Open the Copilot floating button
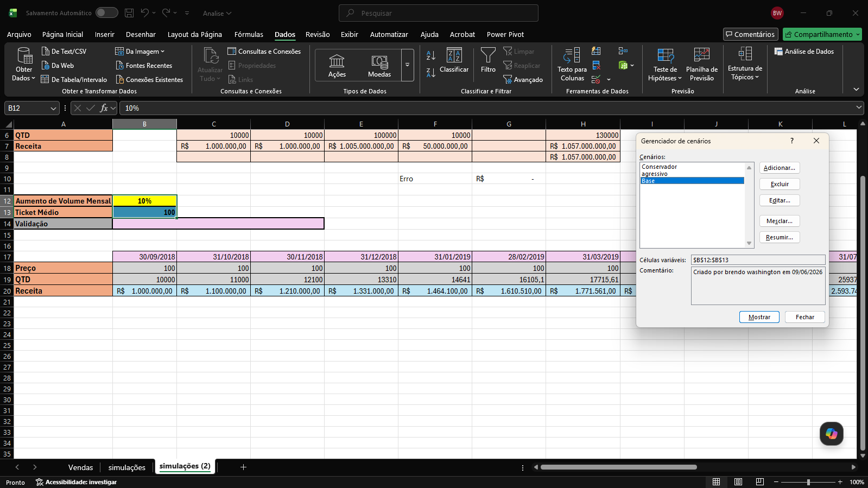 point(831,433)
